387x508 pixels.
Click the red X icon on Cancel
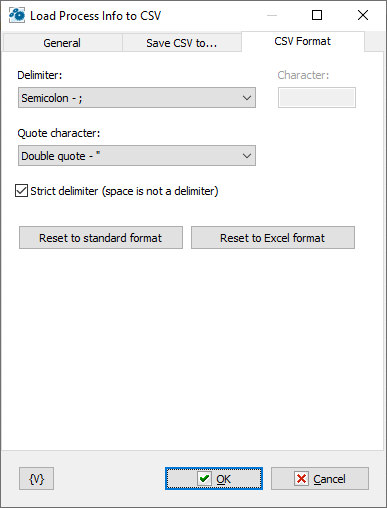[301, 479]
